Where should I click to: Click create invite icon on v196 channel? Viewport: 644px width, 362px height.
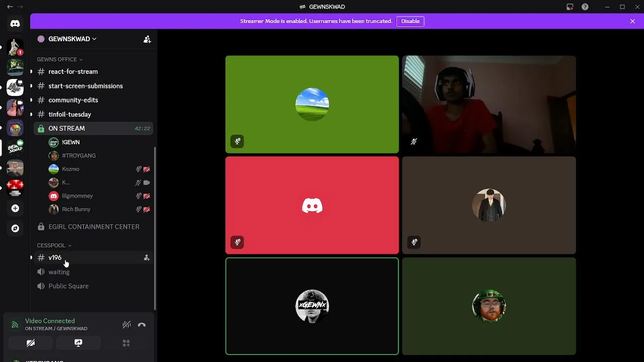click(146, 257)
